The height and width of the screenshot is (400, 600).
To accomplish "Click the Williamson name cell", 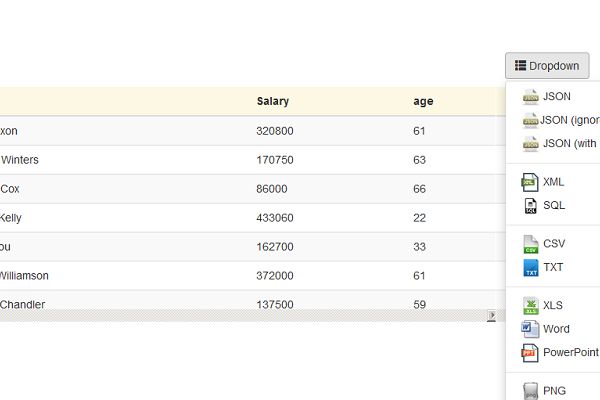I will [x=24, y=276].
